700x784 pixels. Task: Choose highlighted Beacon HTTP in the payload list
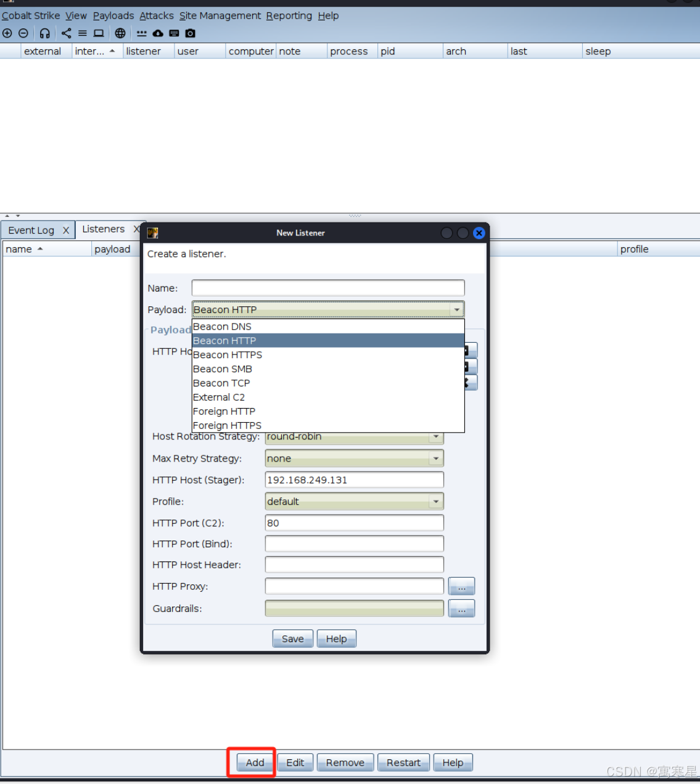tap(328, 341)
